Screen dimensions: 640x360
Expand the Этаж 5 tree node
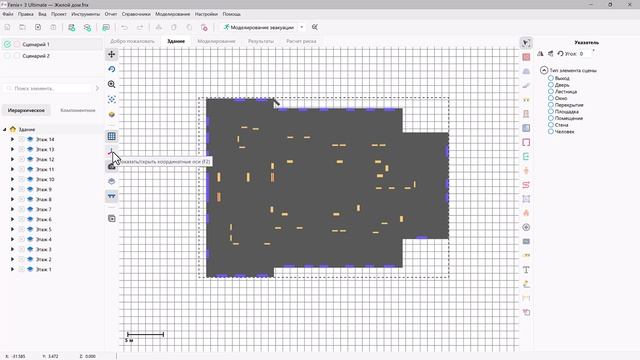[x=12, y=229]
